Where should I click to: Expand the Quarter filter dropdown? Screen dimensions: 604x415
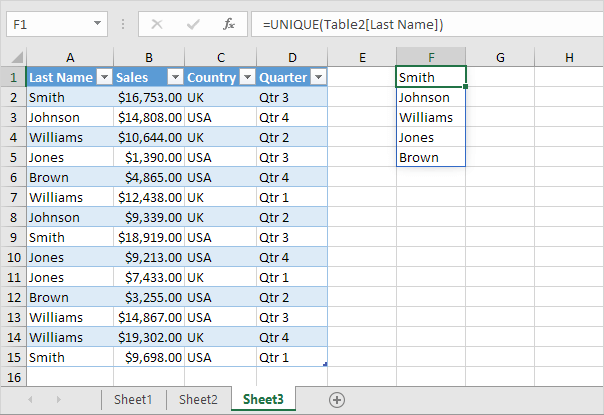coord(318,77)
